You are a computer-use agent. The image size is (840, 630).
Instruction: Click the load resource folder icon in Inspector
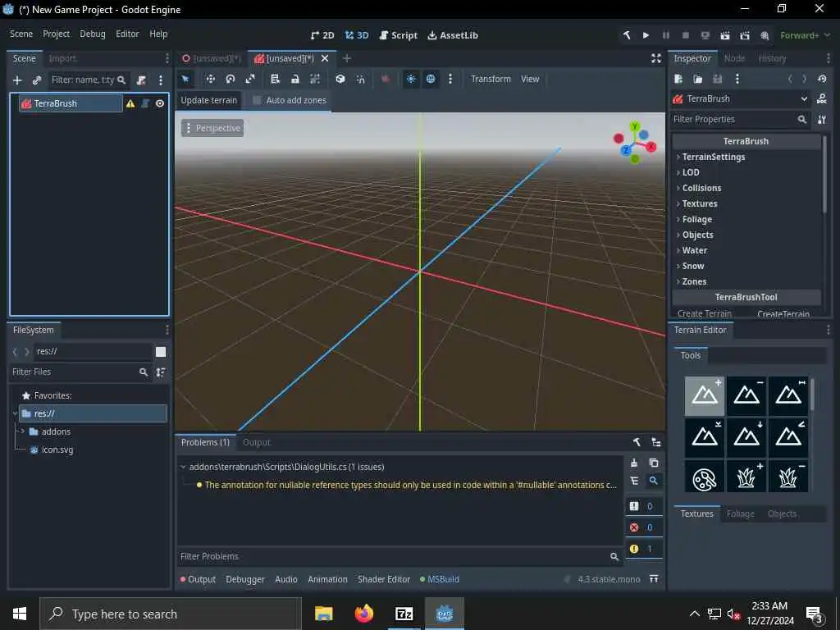tap(697, 80)
